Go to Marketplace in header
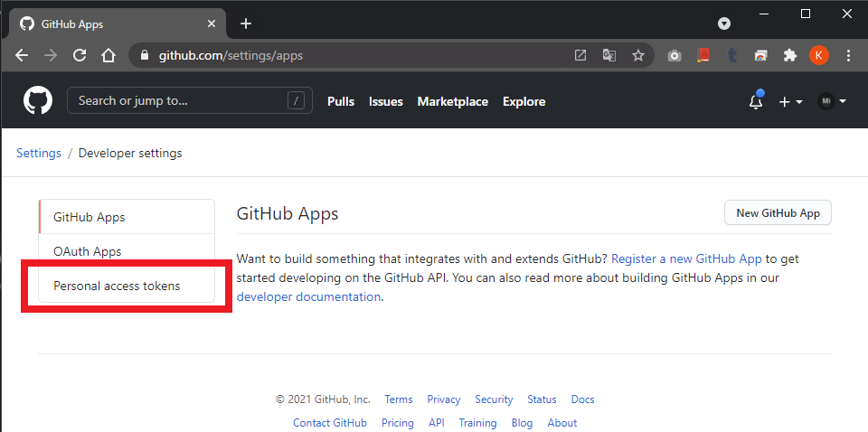 pos(453,102)
